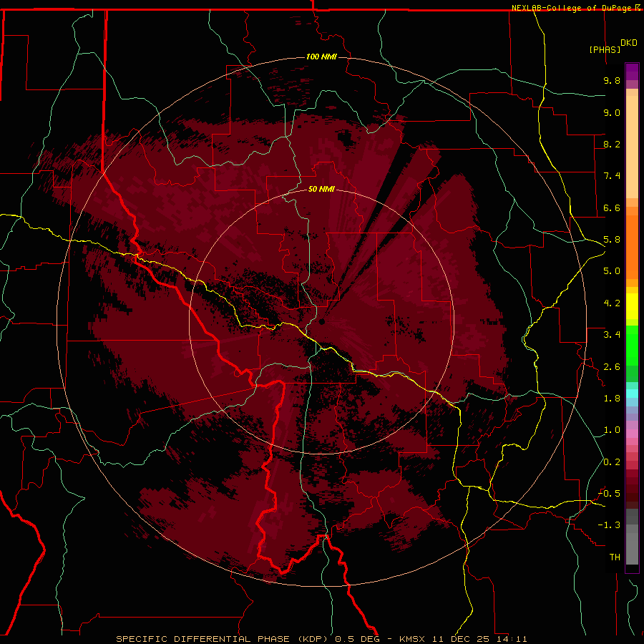Click the 0.5 DEG elevation text

[357, 639]
